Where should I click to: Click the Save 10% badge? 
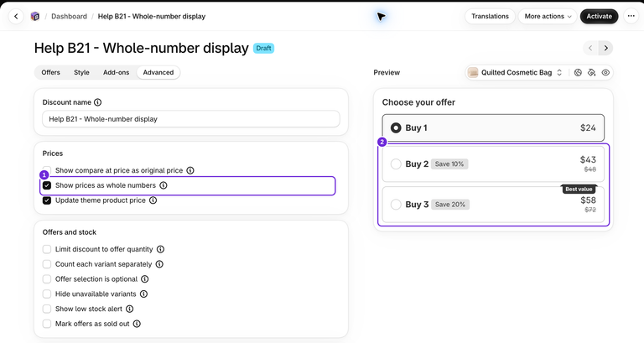(449, 164)
